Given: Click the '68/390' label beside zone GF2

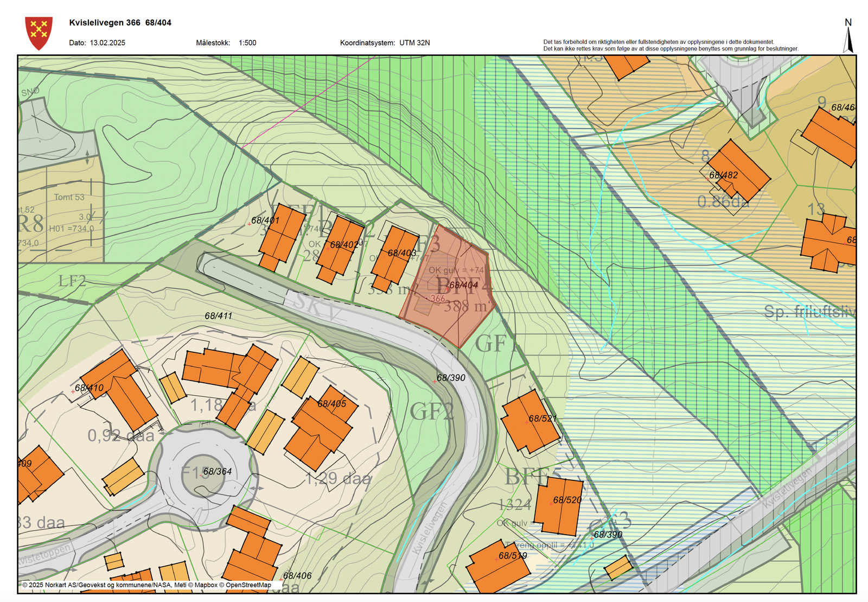Looking at the screenshot, I should [x=451, y=378].
